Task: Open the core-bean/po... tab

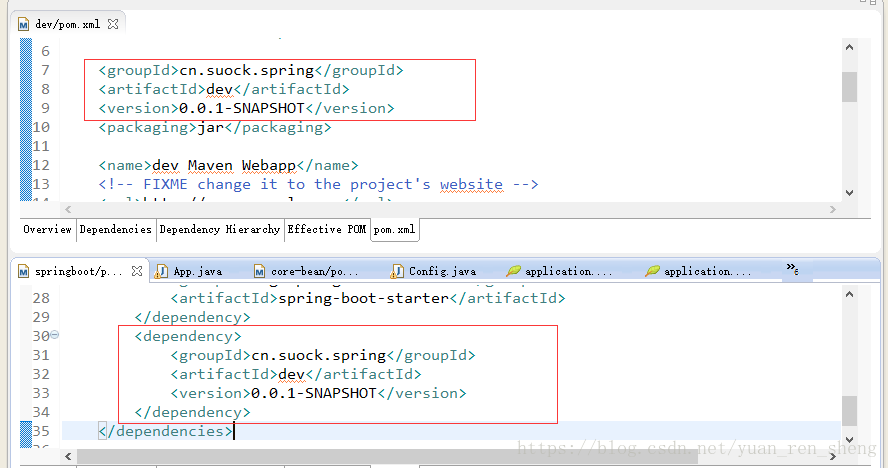Action: tap(314, 271)
